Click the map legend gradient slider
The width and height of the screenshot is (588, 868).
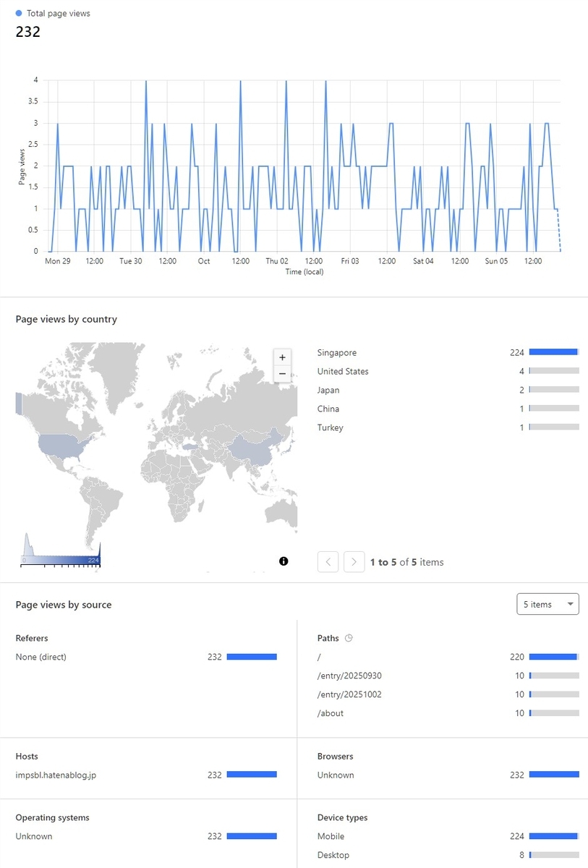(61, 560)
